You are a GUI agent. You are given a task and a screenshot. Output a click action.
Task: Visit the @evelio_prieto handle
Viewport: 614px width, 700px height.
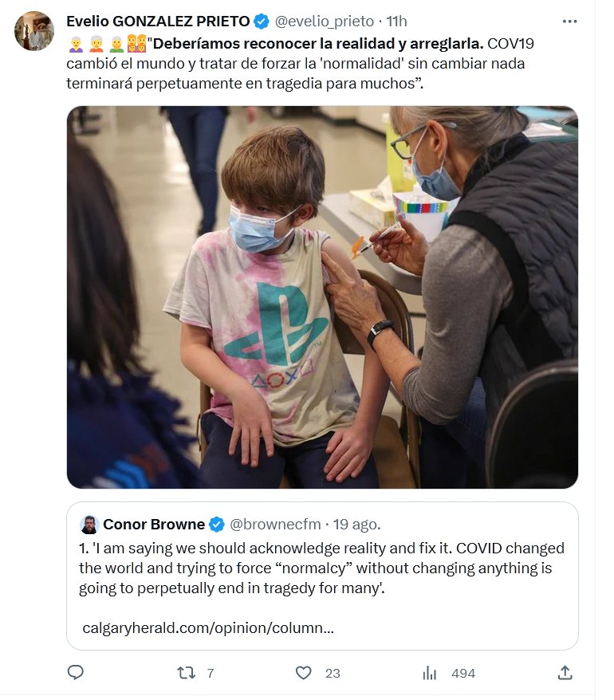pos(324,22)
